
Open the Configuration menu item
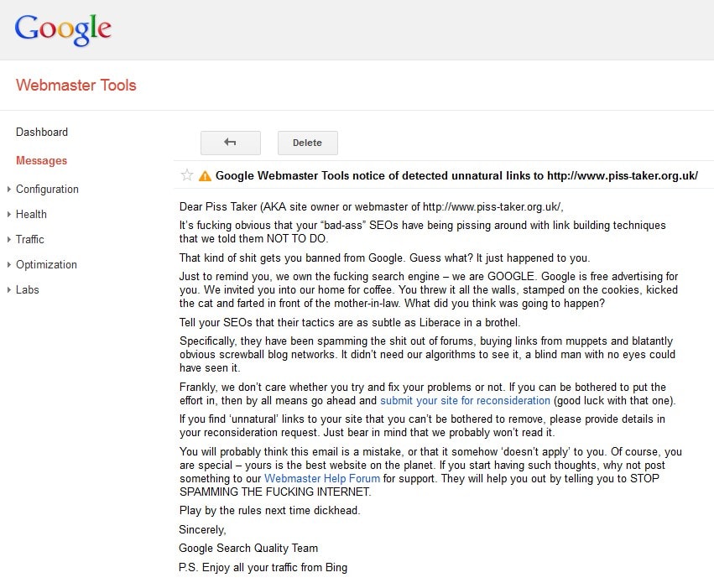(x=47, y=190)
